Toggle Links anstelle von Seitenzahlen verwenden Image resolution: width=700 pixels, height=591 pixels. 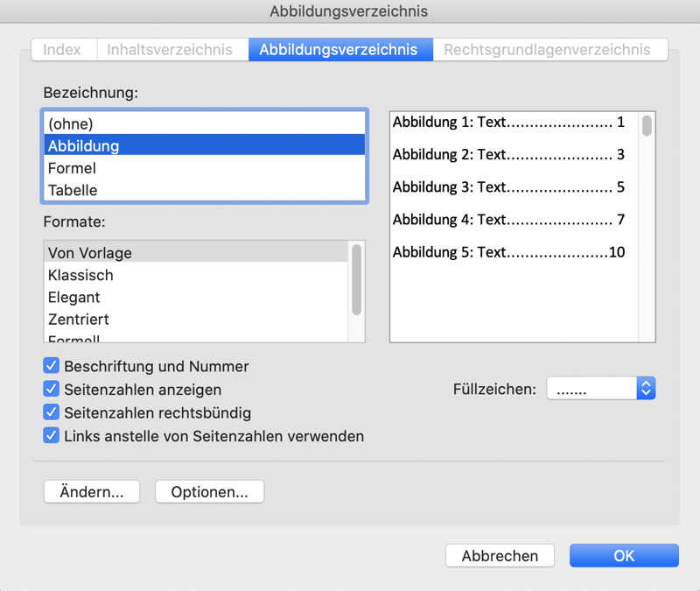(x=51, y=436)
